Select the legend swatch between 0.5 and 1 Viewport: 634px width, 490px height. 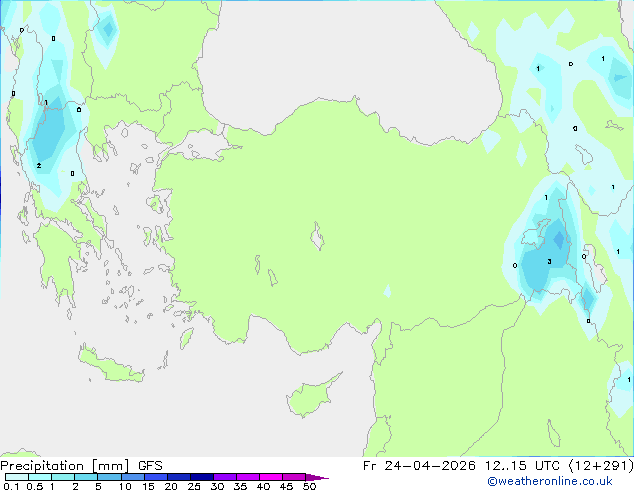pyautogui.click(x=40, y=477)
